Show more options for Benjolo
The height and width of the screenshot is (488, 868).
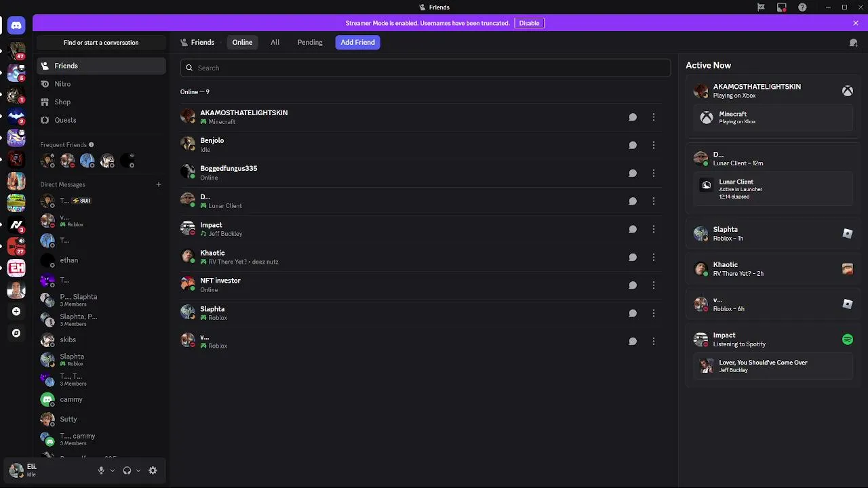(654, 145)
